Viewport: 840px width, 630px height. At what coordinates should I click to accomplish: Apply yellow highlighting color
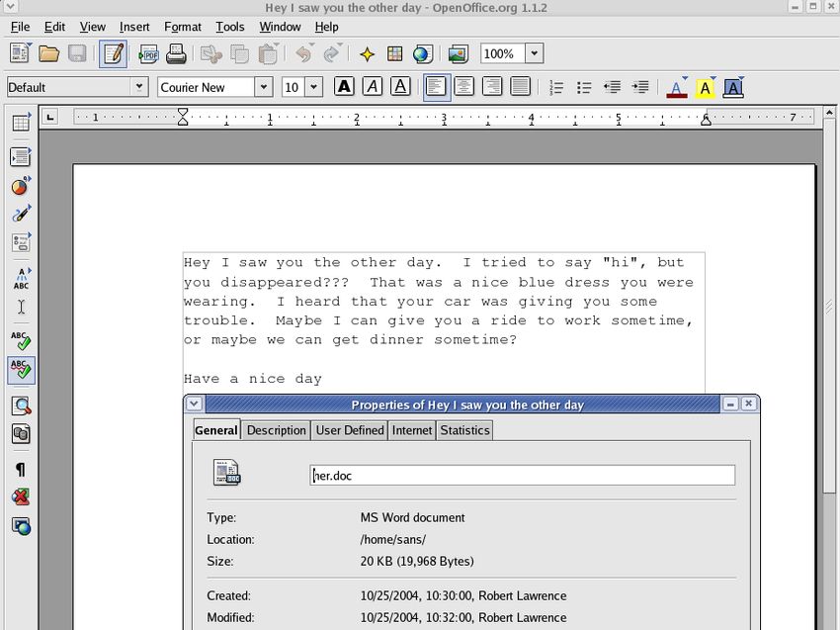(705, 87)
